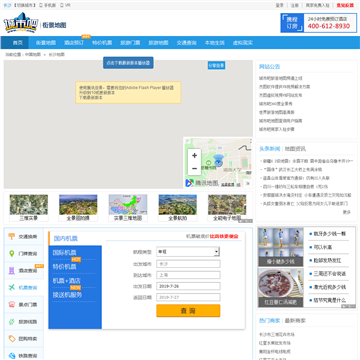Click the orange 查询 search button
Image resolution: width=360 pixels, height=360 pixels.
pyautogui.click(x=188, y=311)
